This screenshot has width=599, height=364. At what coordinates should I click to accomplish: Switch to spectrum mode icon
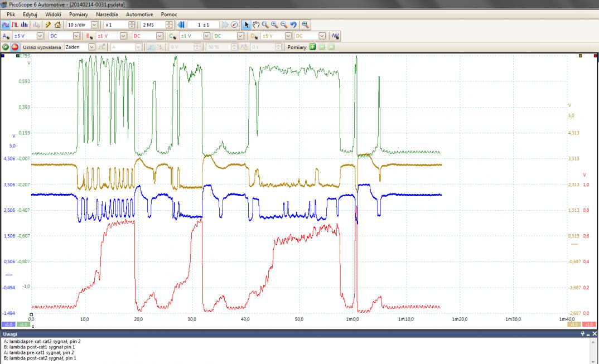click(24, 25)
